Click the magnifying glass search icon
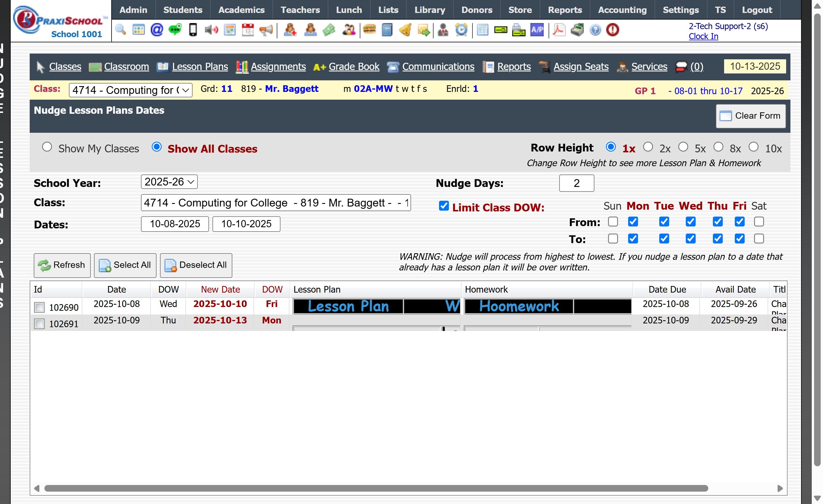Image resolution: width=823 pixels, height=504 pixels. tap(120, 30)
